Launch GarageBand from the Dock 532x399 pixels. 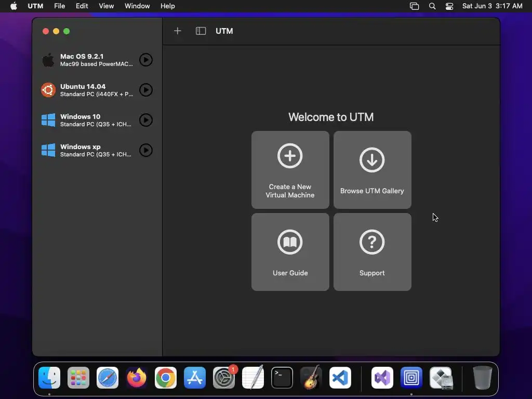311,378
